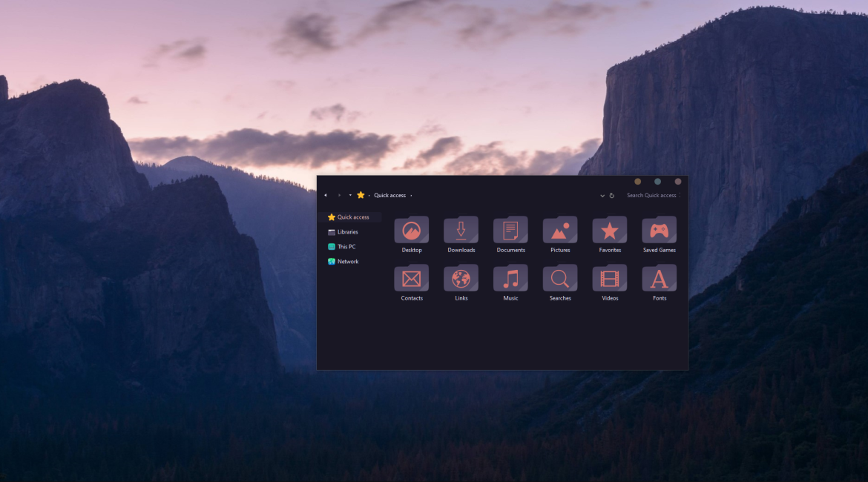Select the Contacts envelope folder
This screenshot has height=482, width=868.
[x=411, y=279]
